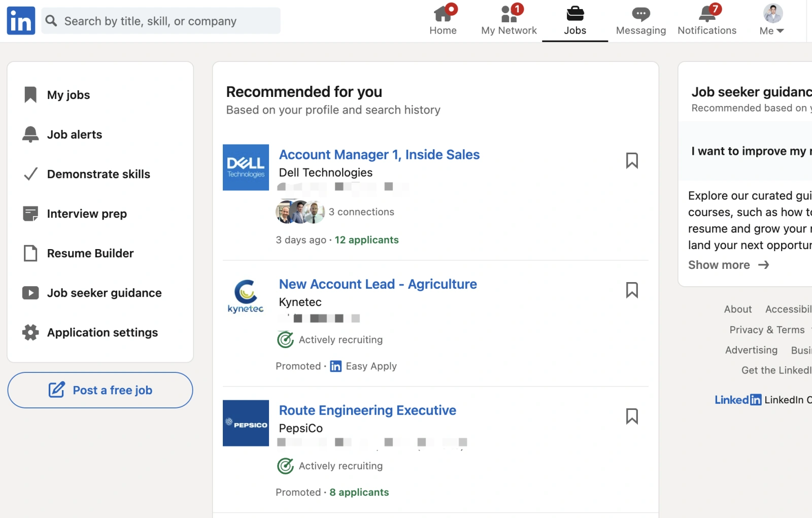Click the Application settings gear icon

click(30, 332)
